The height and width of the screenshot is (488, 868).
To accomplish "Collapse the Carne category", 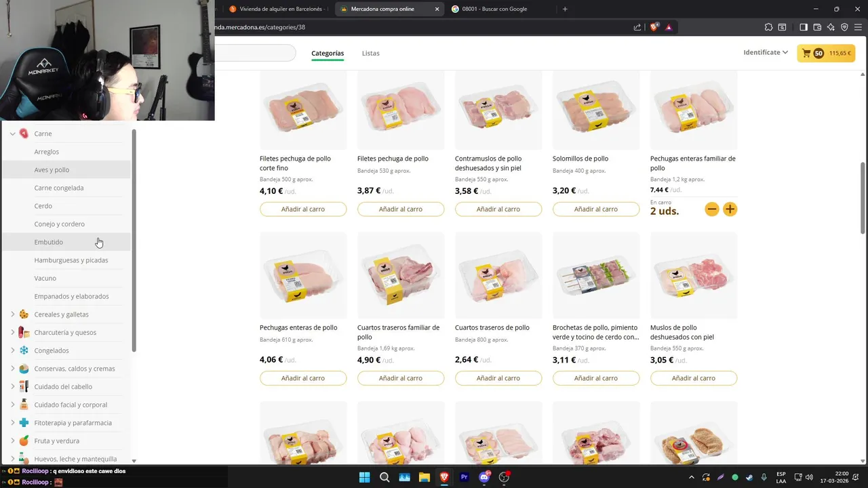I will tap(12, 134).
